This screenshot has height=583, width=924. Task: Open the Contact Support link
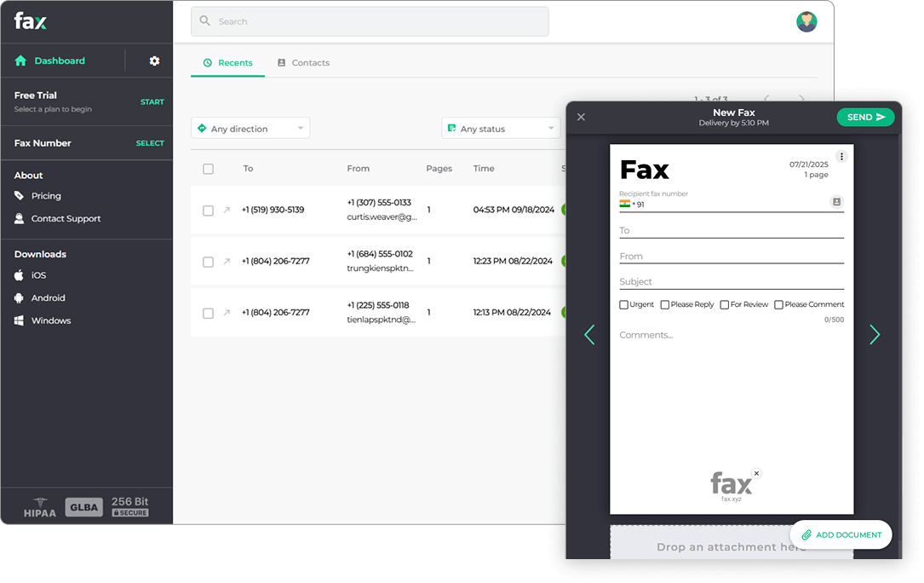tap(66, 218)
